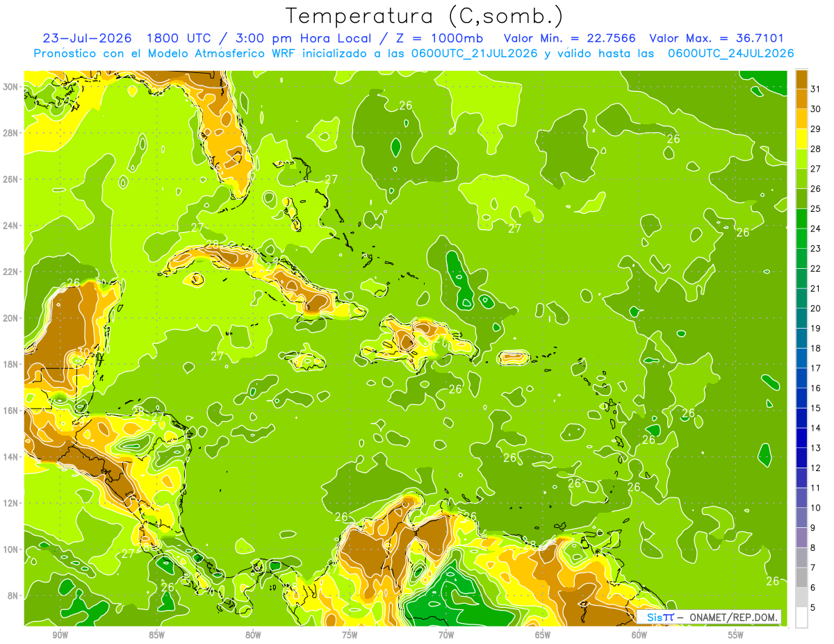This screenshot has height=644, width=834.
Task: Click the "22N" latitude axis label
Action: [12, 272]
